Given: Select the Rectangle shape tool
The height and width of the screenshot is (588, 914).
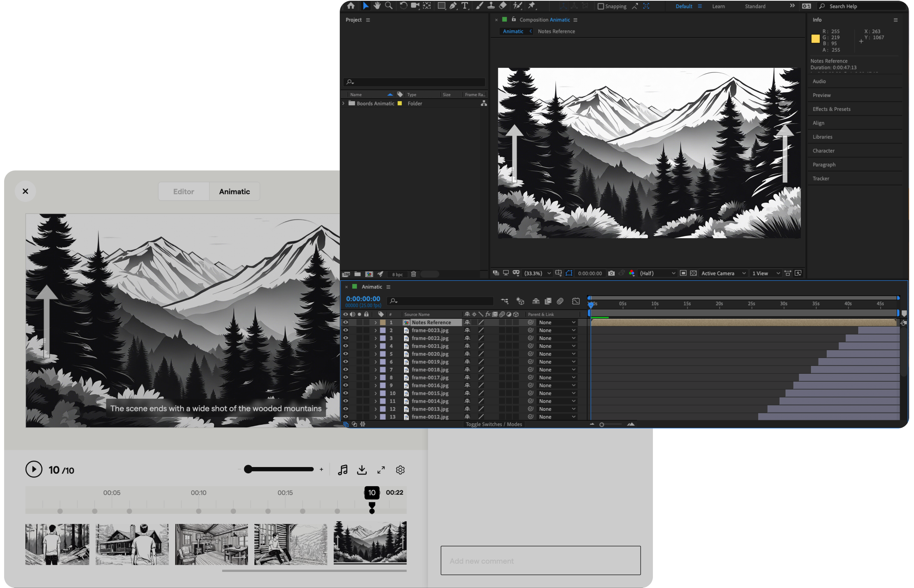Looking at the screenshot, I should point(442,6).
